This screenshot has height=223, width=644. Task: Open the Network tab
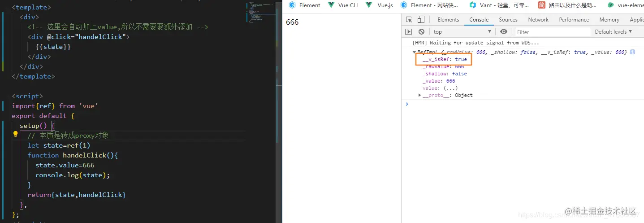tap(538, 20)
